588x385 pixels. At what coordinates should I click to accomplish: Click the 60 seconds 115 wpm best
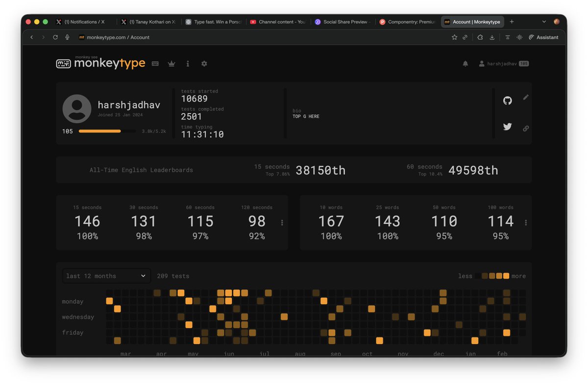(200, 222)
